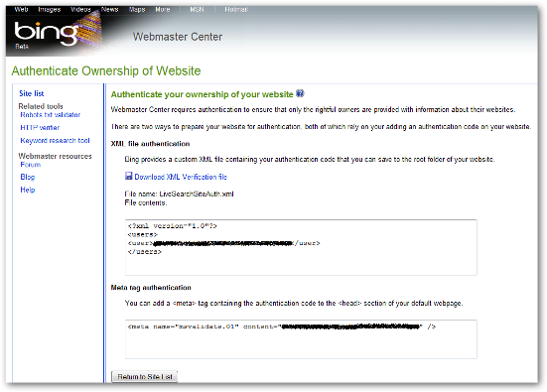This screenshot has width=547, height=392.
Task: Click inside the meta tag code box
Action: pyautogui.click(x=301, y=339)
